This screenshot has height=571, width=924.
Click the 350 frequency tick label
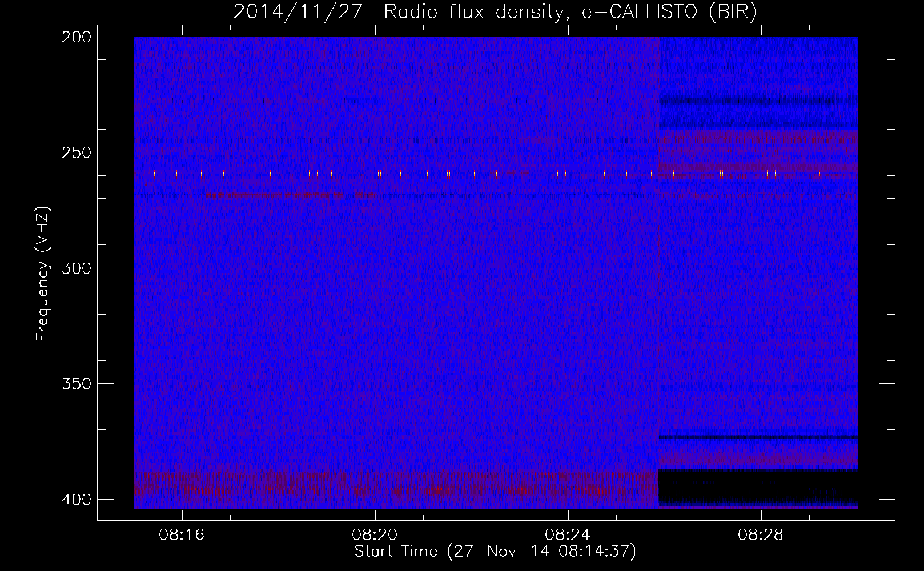[x=77, y=384]
